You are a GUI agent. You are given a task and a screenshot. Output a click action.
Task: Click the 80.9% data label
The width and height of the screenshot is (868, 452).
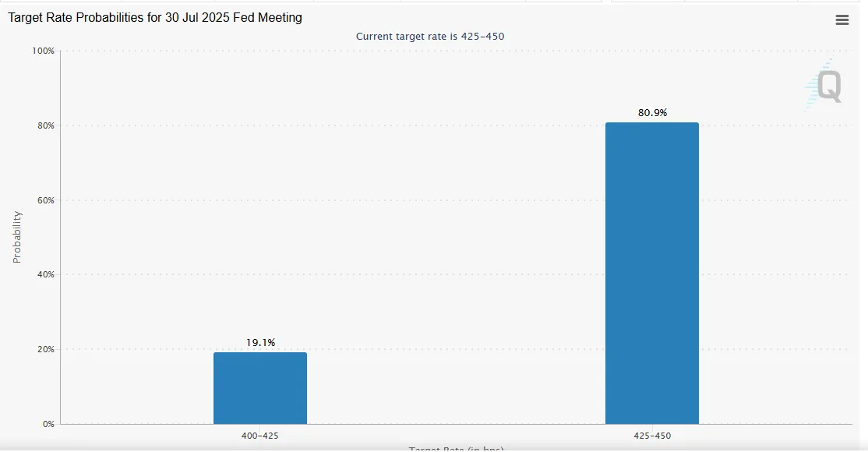click(x=652, y=113)
